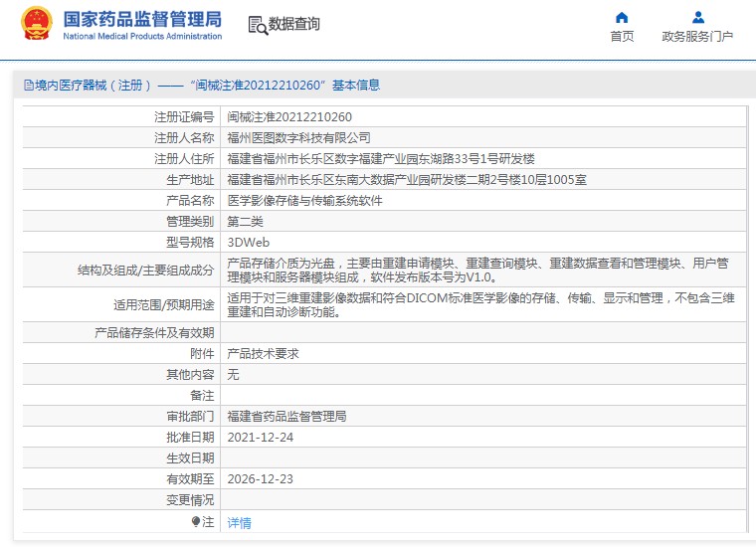Click the 注册人住所 address value
This screenshot has width=756, height=547.
(x=381, y=158)
